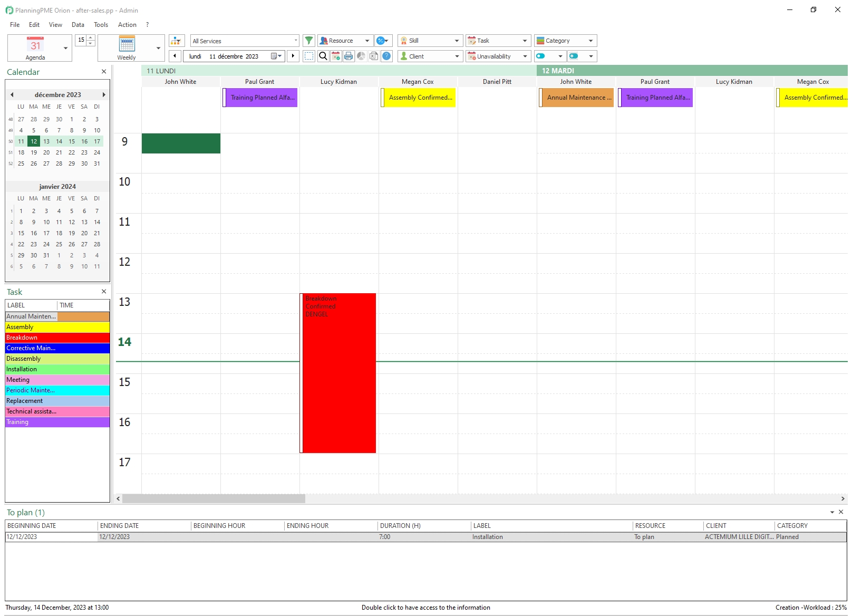Open the Tools menu
The width and height of the screenshot is (852, 616).
point(101,25)
